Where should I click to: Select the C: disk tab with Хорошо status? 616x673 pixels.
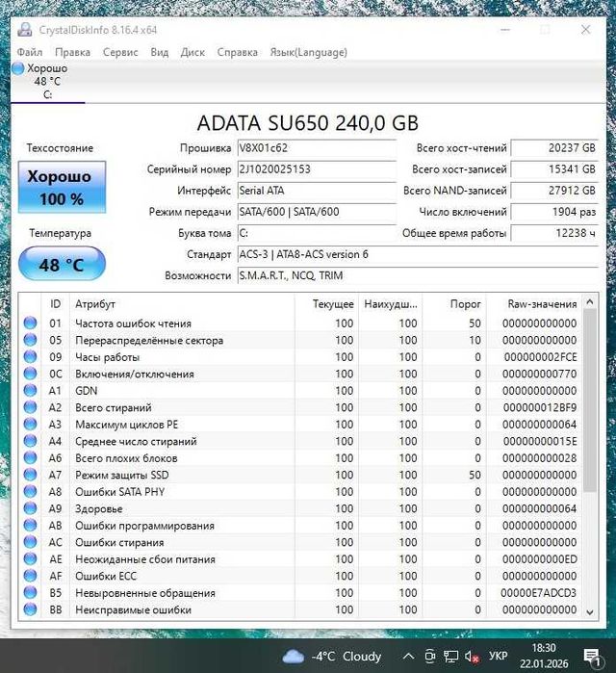click(x=47, y=82)
